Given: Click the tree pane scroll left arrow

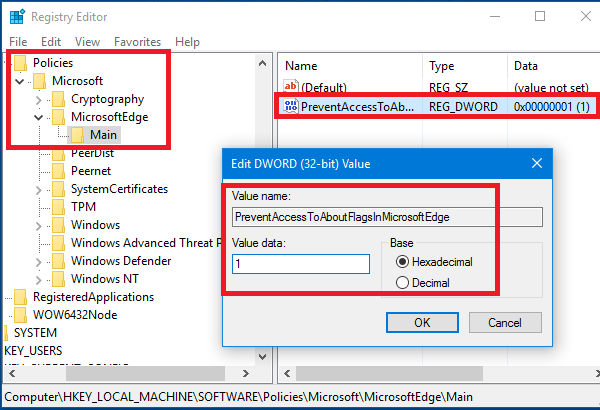Looking at the screenshot, I should point(12,373).
